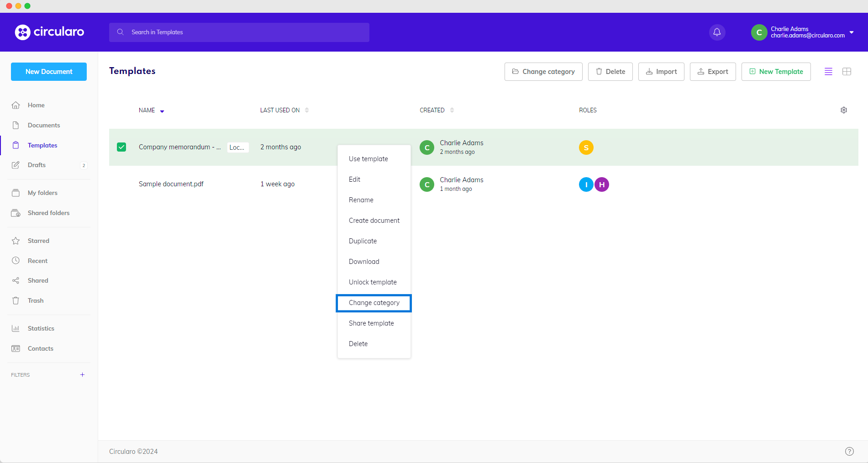The height and width of the screenshot is (463, 868).
Task: Switch to list view layout
Action: tap(828, 72)
